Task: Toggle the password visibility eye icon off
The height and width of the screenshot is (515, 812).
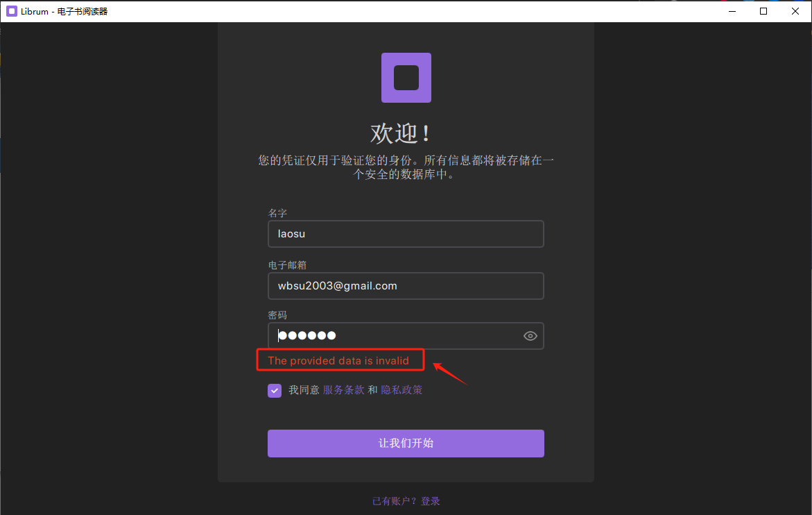Action: point(530,335)
